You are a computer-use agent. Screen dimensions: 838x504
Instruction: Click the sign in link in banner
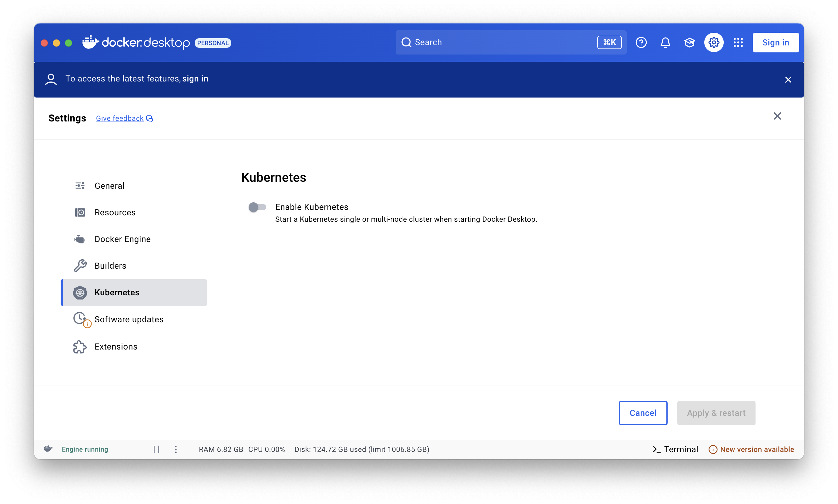click(x=195, y=79)
